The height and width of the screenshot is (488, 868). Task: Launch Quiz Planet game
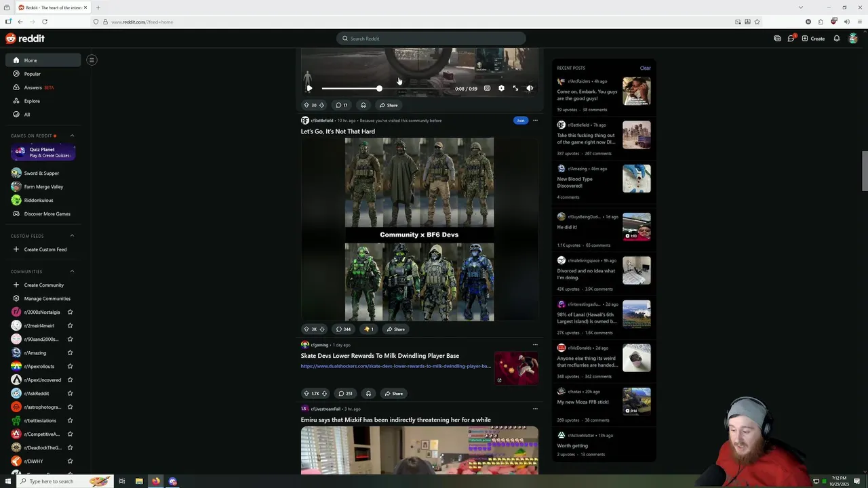pyautogui.click(x=43, y=152)
